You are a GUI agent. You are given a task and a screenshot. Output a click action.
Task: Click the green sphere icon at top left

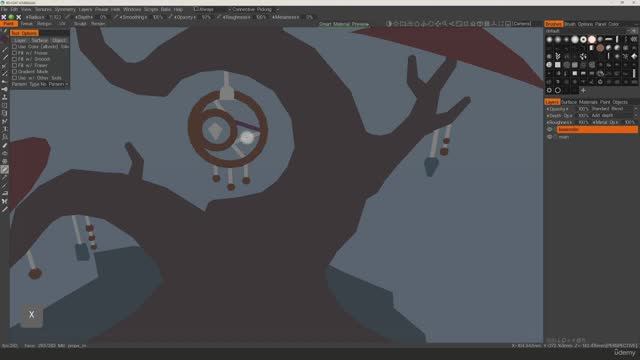click(x=11, y=17)
